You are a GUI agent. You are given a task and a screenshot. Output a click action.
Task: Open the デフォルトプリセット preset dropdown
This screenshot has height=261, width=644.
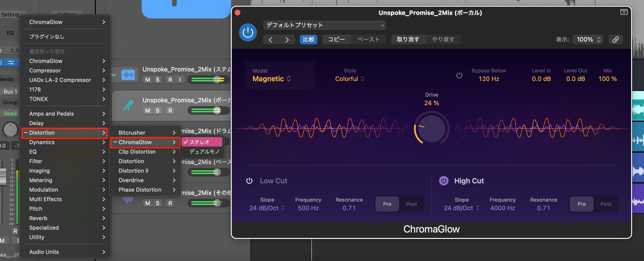tap(325, 25)
